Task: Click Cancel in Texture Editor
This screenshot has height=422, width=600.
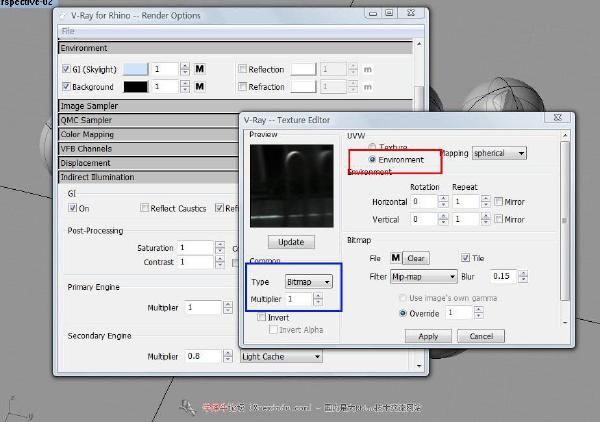Action: click(x=481, y=336)
